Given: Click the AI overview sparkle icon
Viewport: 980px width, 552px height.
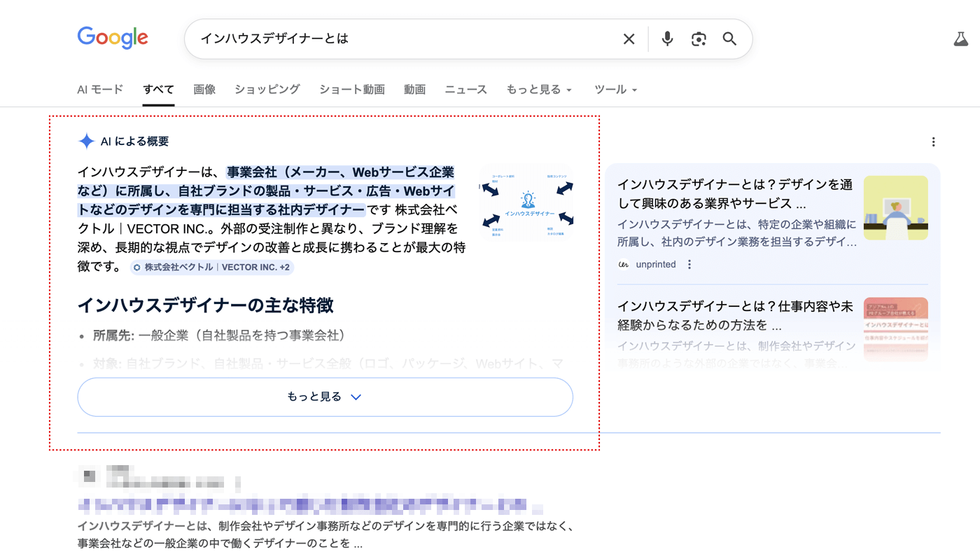Looking at the screenshot, I should click(85, 140).
